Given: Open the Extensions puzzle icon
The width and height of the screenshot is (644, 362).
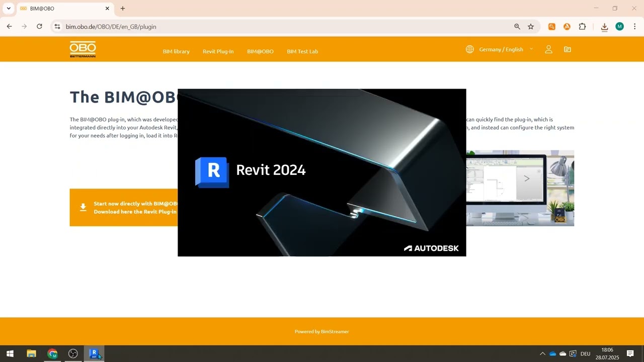Looking at the screenshot, I should click(x=582, y=27).
